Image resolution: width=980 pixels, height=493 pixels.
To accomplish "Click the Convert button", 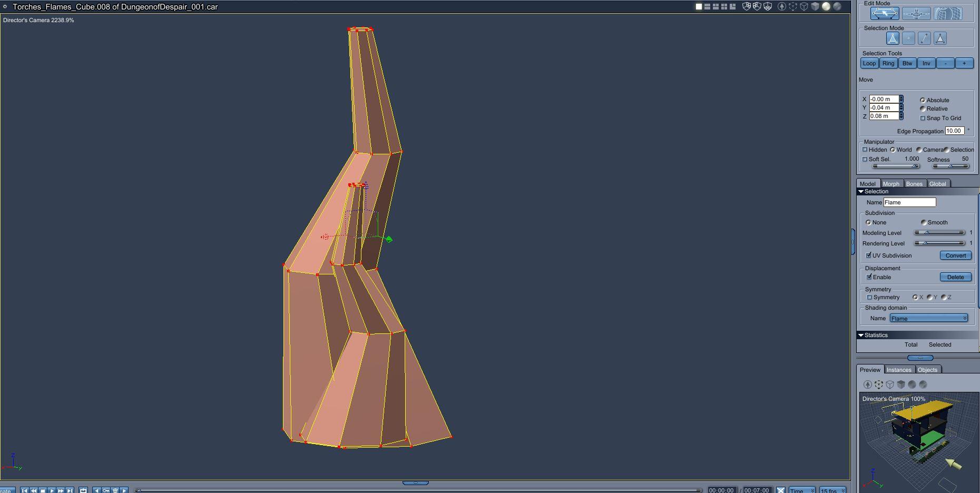I will [956, 255].
